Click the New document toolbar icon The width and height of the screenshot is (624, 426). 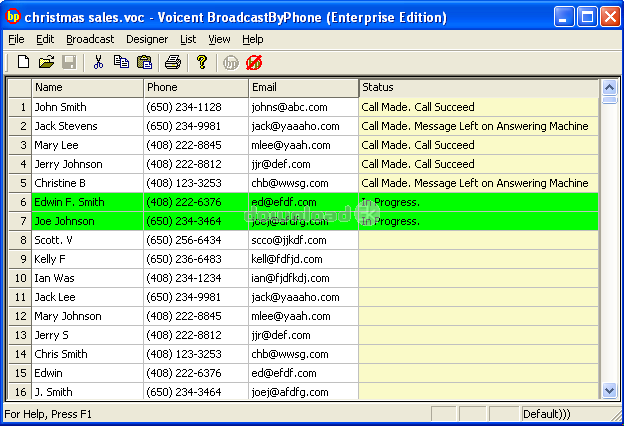pos(23,62)
